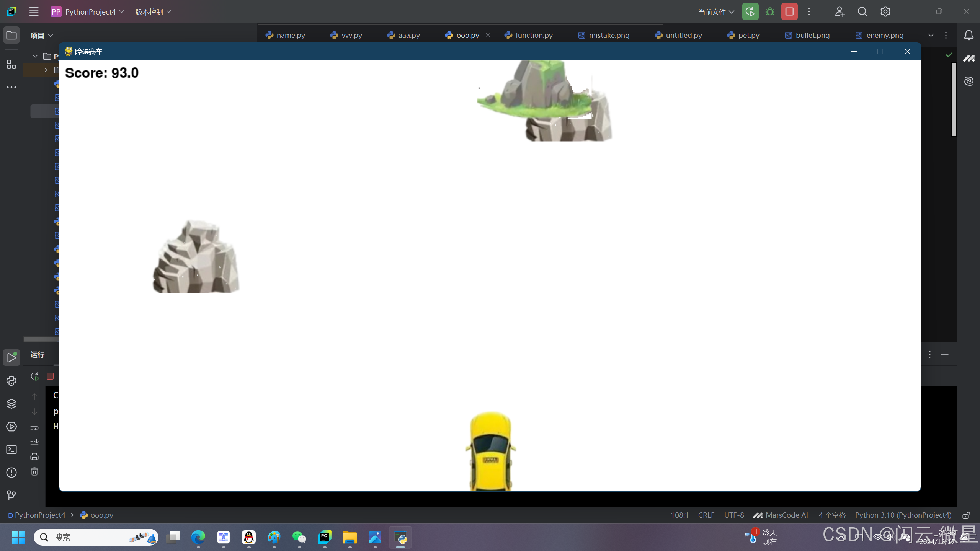Image resolution: width=980 pixels, height=551 pixels.
Task: Click the Python 3.10 interpreter selector
Action: (x=903, y=515)
